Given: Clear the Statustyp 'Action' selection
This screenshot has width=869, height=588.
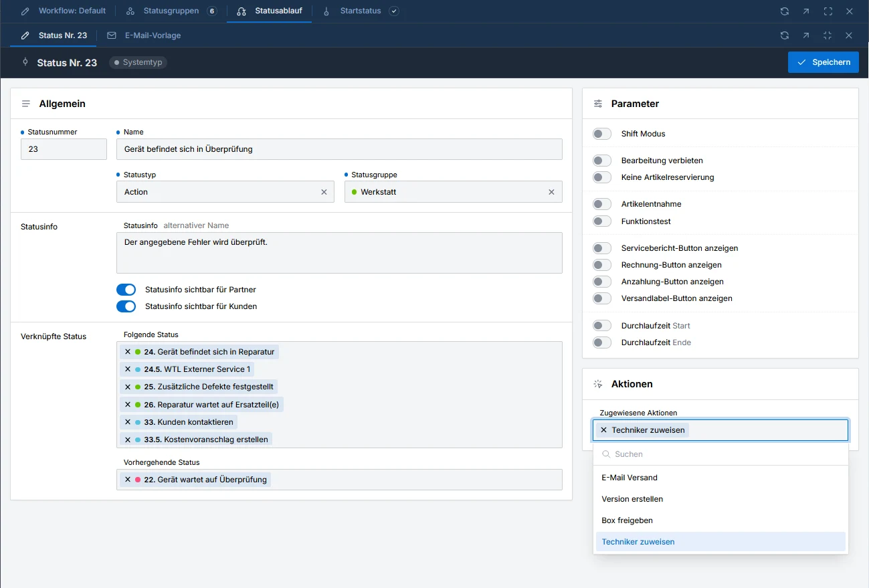Looking at the screenshot, I should tap(324, 192).
